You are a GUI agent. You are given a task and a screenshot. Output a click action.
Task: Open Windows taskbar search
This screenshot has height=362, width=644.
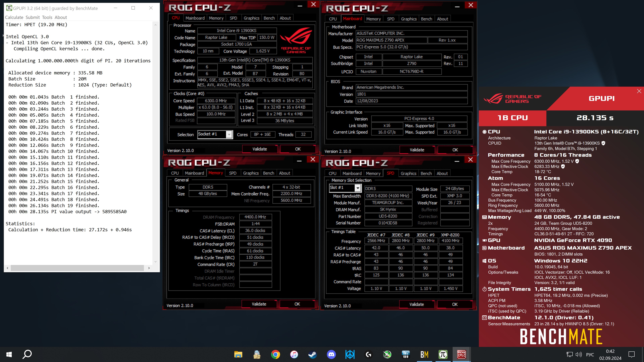coord(27,354)
